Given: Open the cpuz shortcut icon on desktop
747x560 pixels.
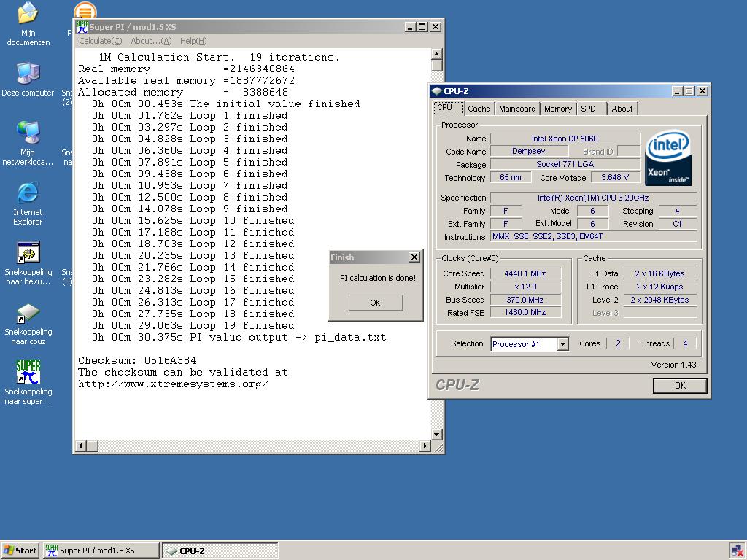Looking at the screenshot, I should [28, 324].
